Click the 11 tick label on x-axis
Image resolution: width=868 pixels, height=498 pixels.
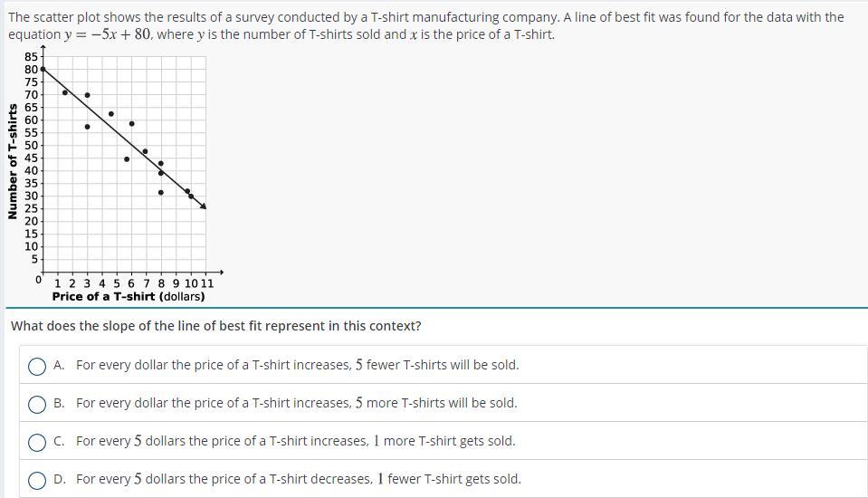click(207, 283)
